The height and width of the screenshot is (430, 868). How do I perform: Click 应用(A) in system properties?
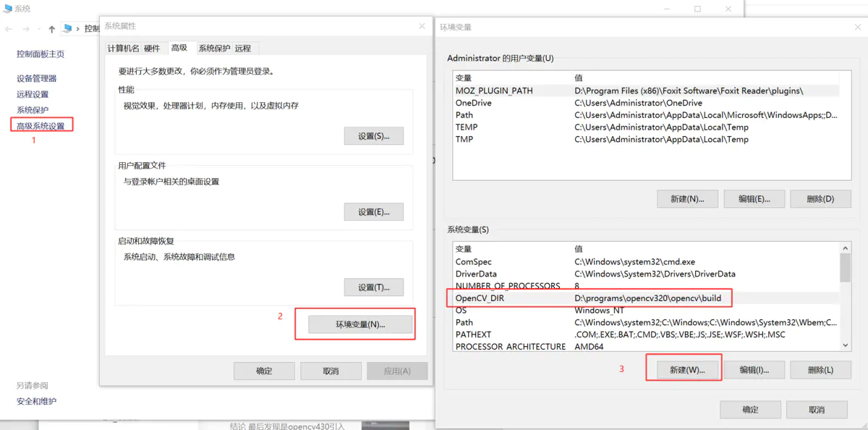point(397,371)
